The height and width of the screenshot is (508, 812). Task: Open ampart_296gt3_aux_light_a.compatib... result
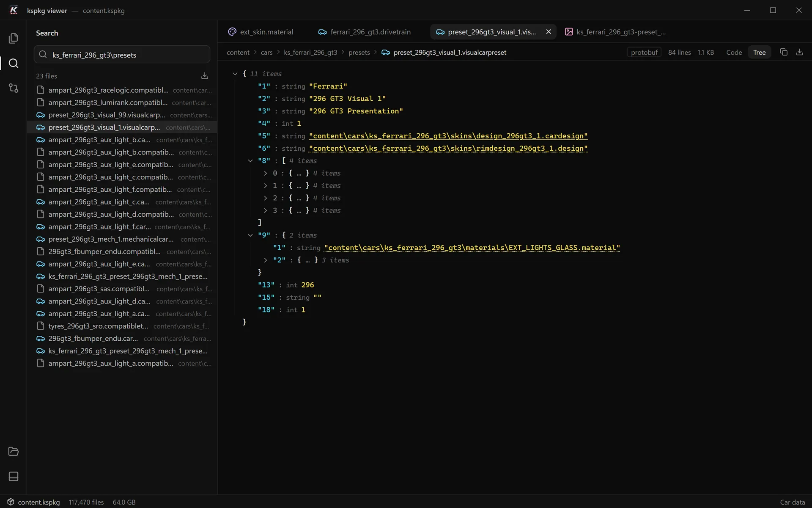click(122, 363)
